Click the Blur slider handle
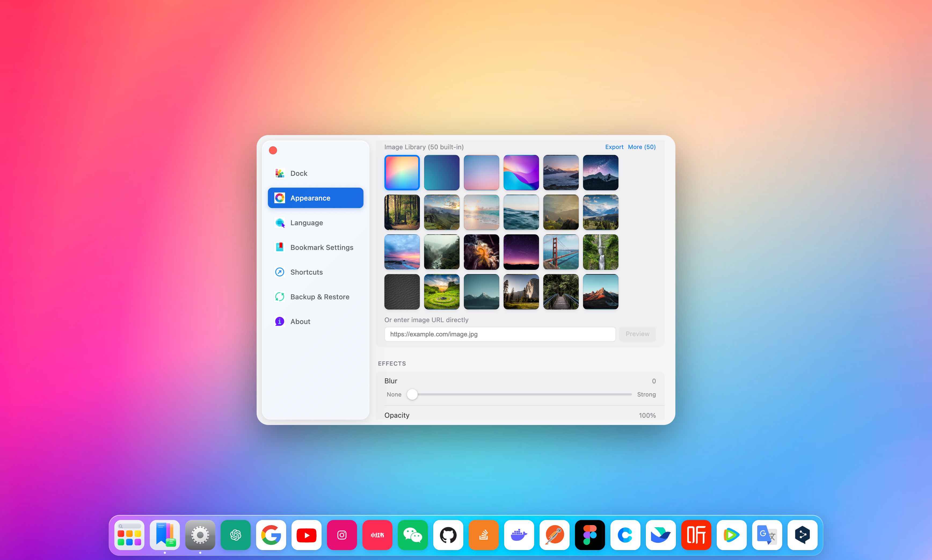Screen dimensions: 932x560 412,394
